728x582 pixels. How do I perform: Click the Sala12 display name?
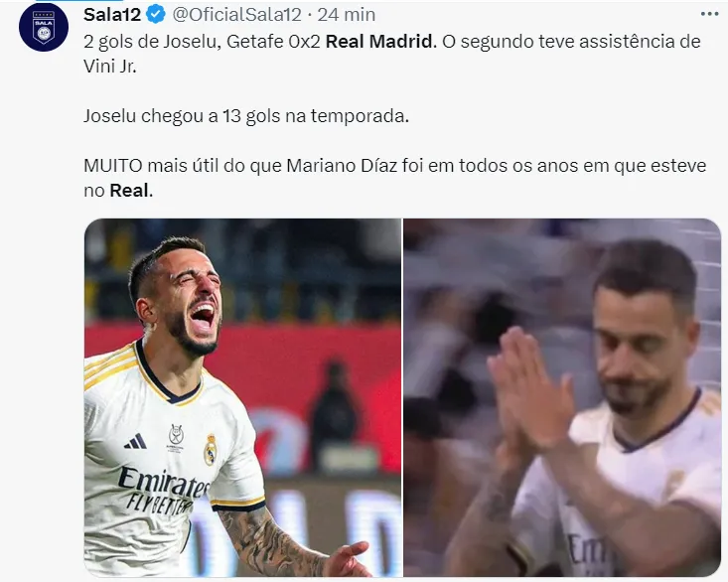(x=112, y=15)
